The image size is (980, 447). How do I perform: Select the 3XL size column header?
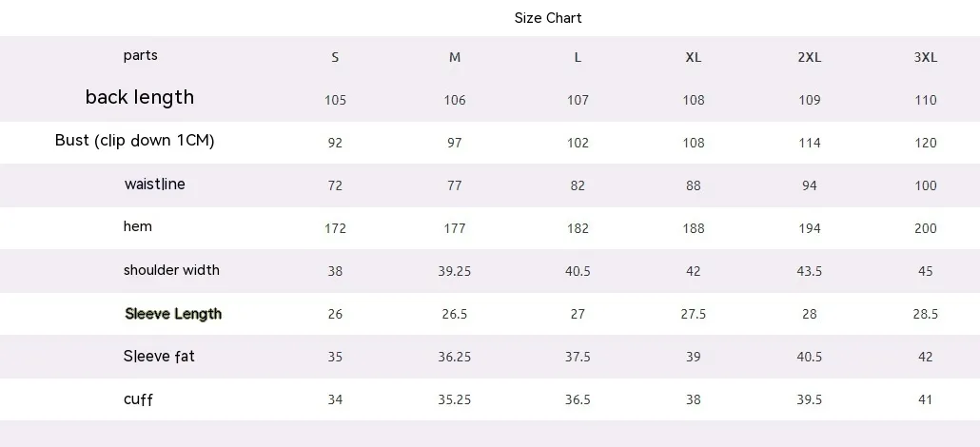click(x=926, y=57)
